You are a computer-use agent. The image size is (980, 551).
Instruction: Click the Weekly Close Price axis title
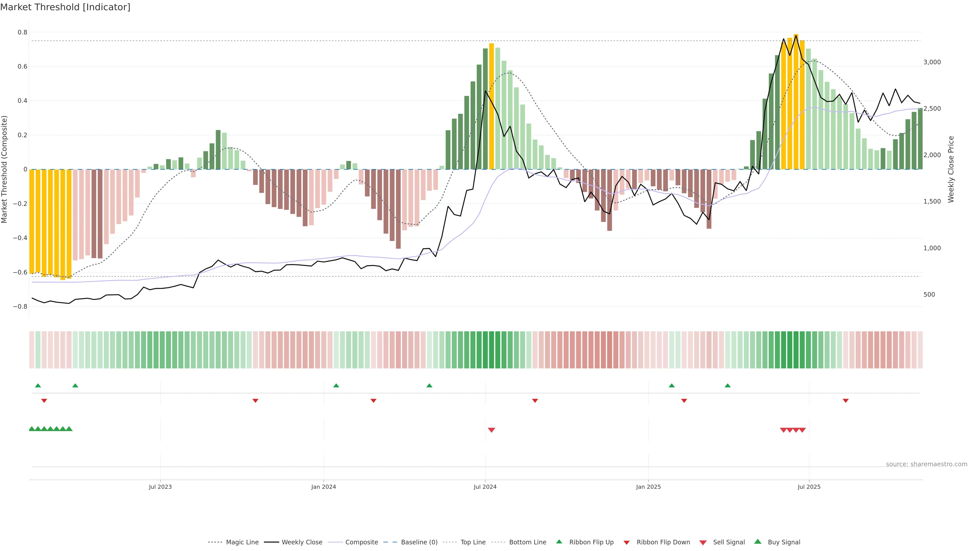click(951, 169)
